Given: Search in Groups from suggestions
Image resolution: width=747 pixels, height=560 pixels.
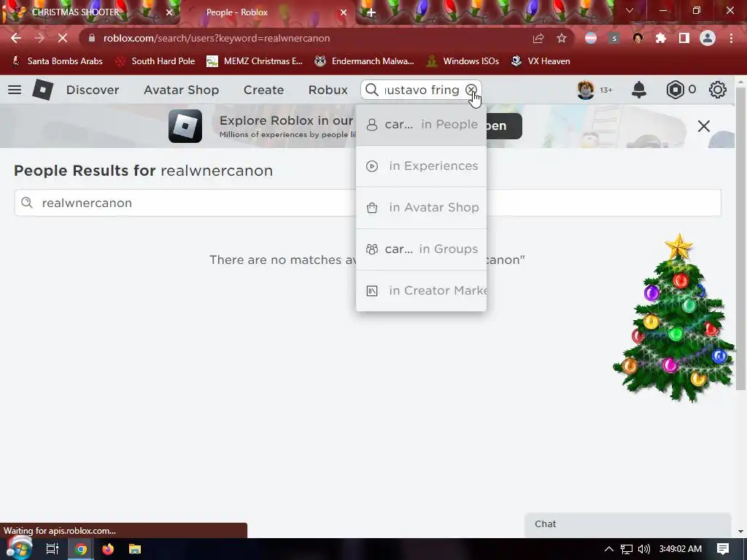Looking at the screenshot, I should tap(421, 249).
